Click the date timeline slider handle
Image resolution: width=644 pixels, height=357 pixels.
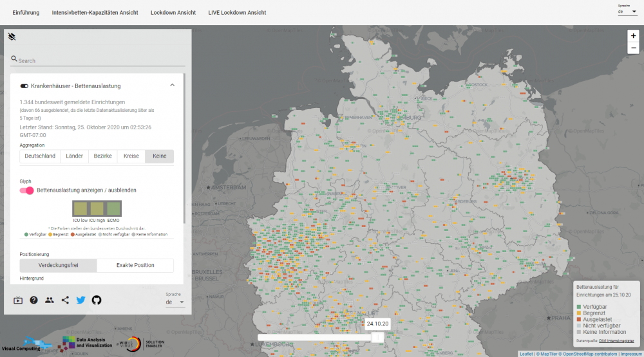tap(377, 337)
